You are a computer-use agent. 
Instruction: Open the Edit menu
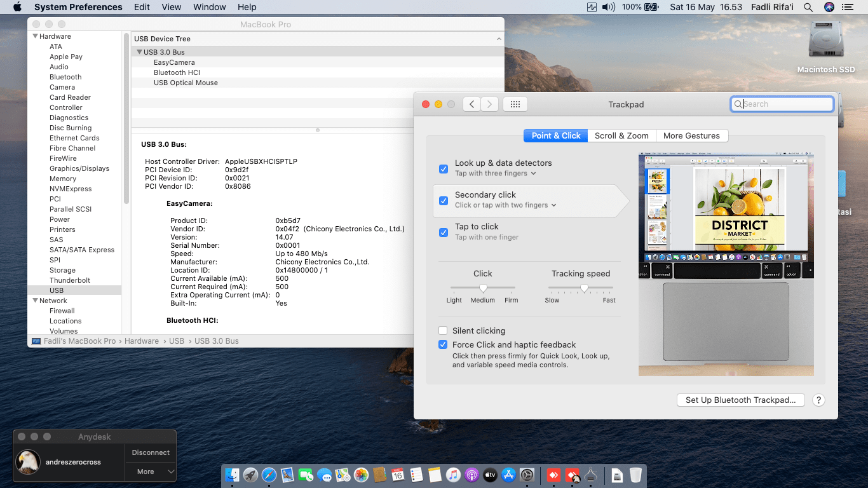tap(142, 7)
